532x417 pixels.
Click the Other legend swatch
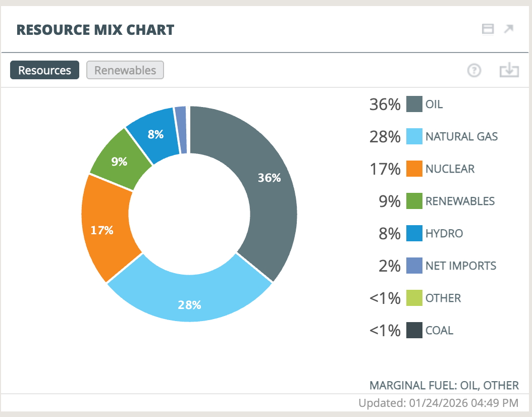(414, 298)
